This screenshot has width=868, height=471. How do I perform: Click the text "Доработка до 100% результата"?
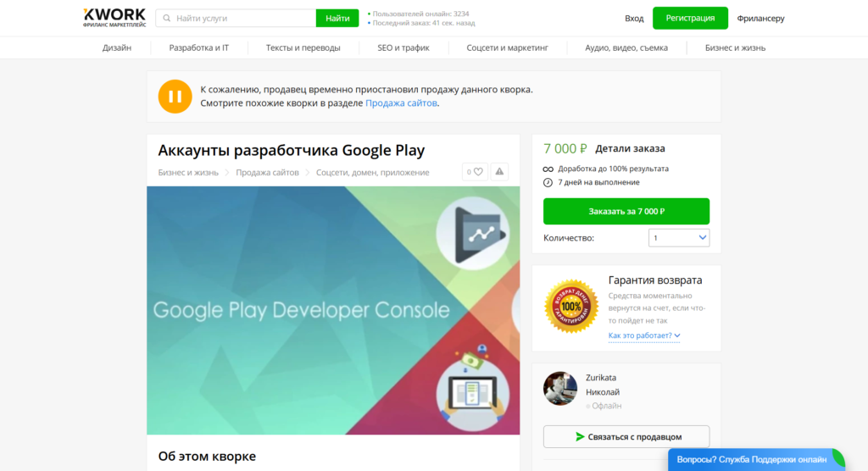click(x=614, y=169)
